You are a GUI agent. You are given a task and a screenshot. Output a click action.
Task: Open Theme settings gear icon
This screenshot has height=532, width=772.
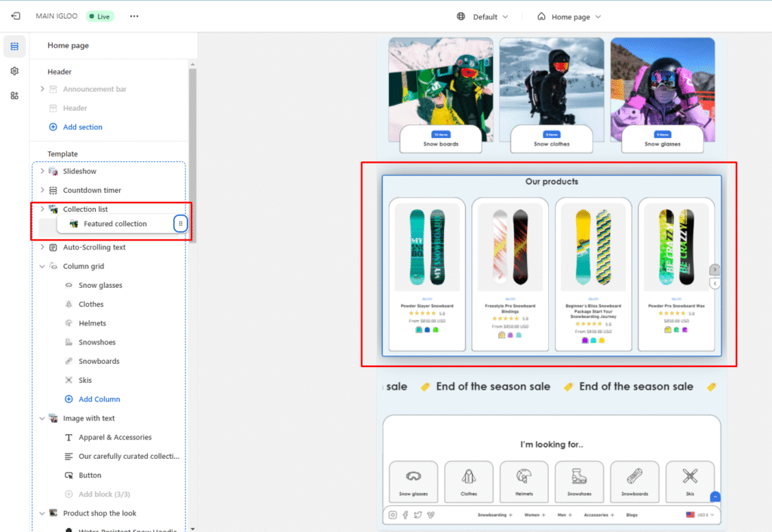click(14, 71)
